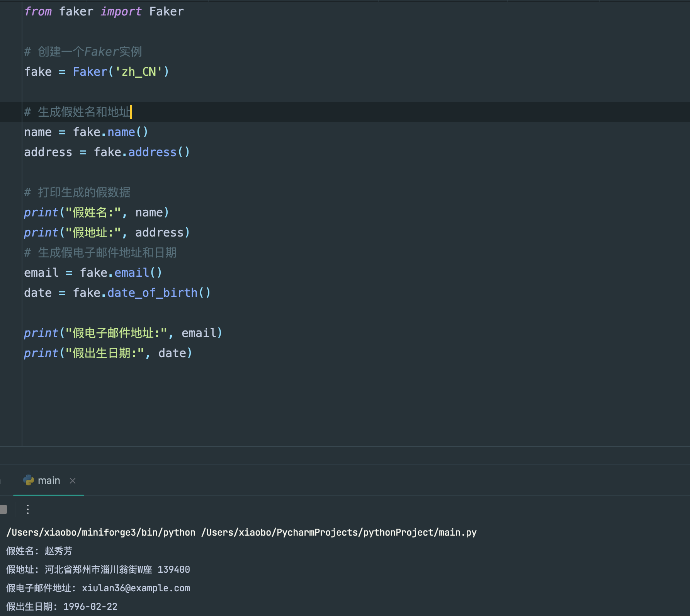Click the Faker('zh_CN') constructor call

pos(121,72)
